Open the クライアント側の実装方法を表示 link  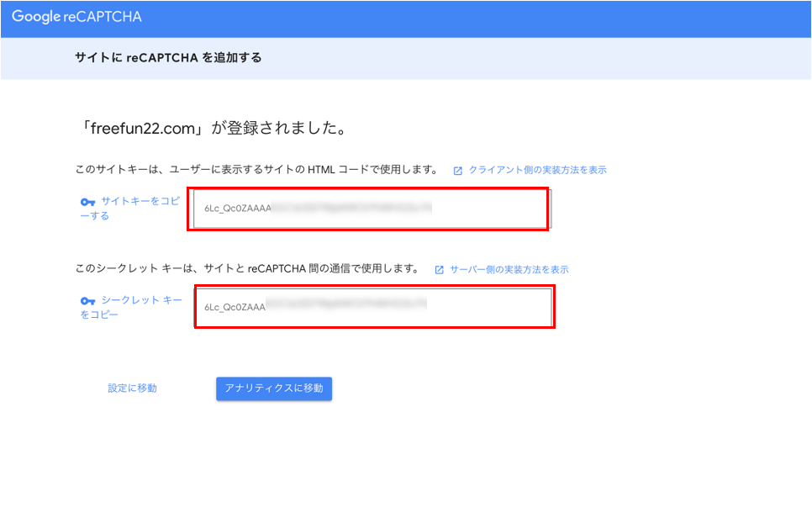pos(537,170)
